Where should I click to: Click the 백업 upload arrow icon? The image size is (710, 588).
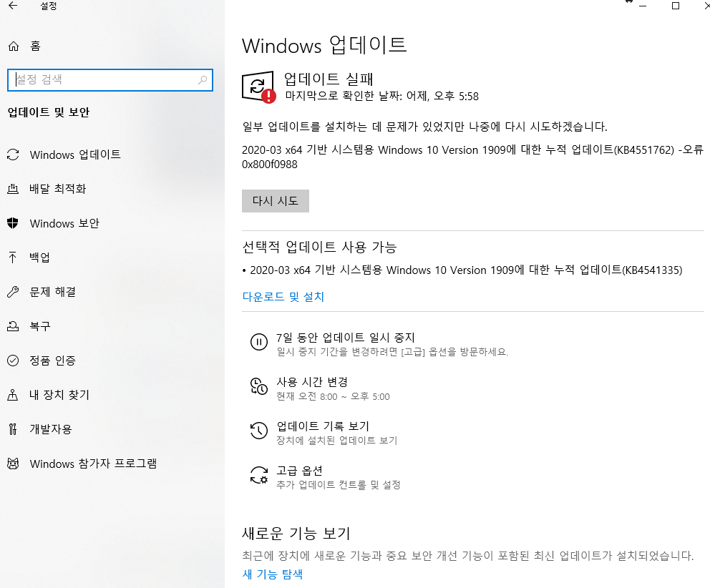pyautogui.click(x=13, y=258)
